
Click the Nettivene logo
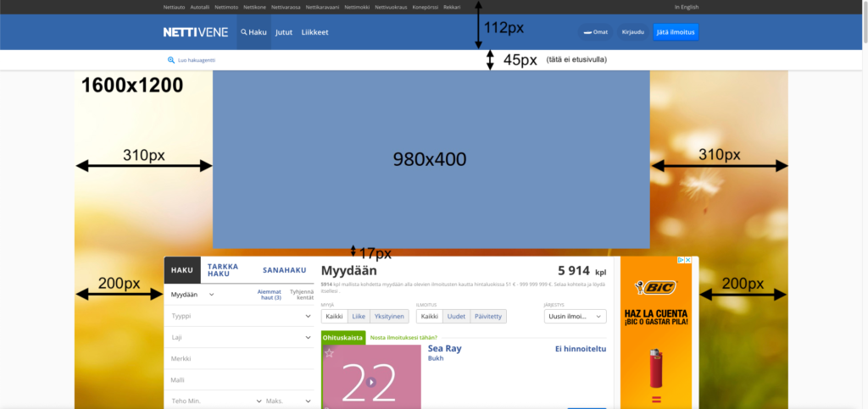(196, 32)
